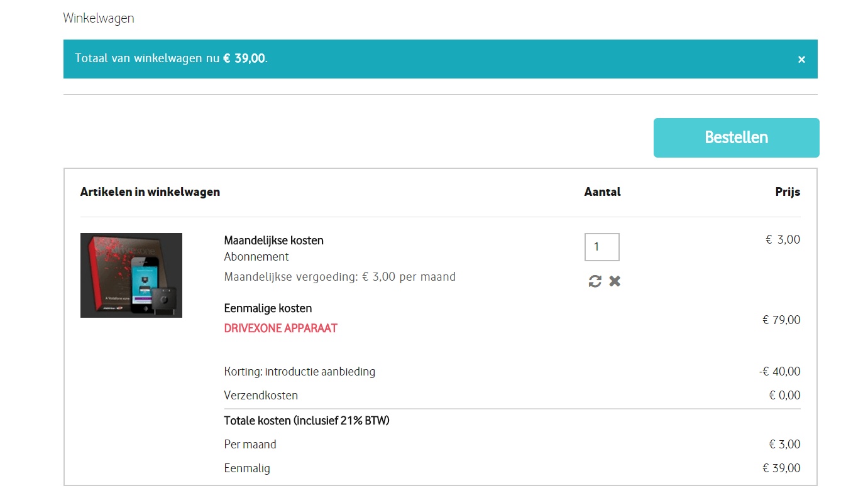
Task: Click the Bestellen button
Action: pos(736,138)
